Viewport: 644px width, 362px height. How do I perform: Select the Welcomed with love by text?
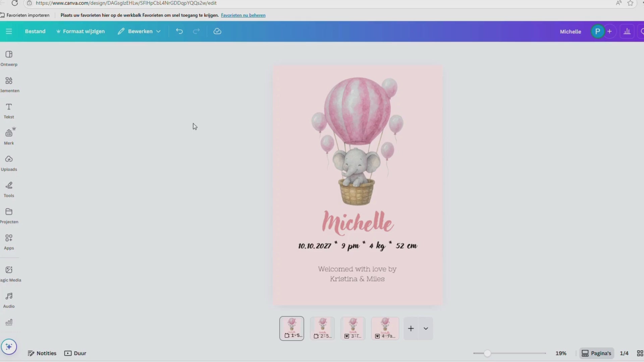[x=357, y=274]
